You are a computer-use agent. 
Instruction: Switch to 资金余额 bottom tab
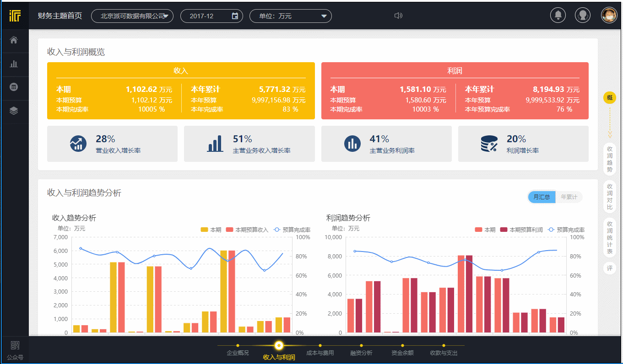coord(402,353)
